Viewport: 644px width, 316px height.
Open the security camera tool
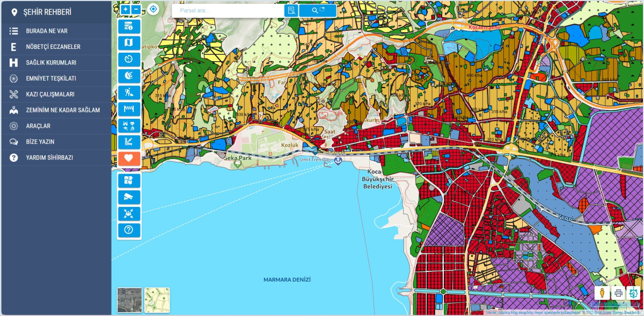point(129,197)
